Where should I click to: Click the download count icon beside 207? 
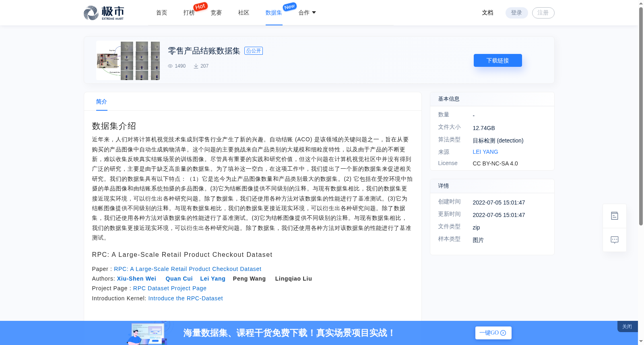[196, 66]
